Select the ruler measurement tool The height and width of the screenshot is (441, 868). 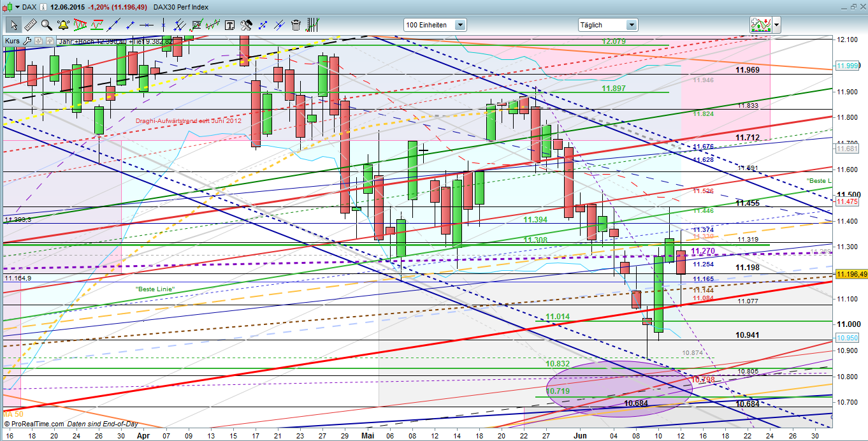[29, 25]
